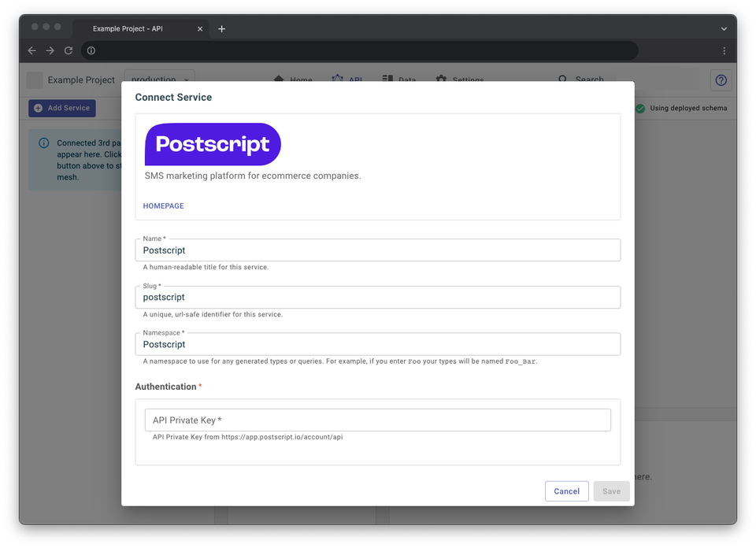Click the chevron at the top right corner
Viewport: 756px width, 548px height.
(723, 28)
